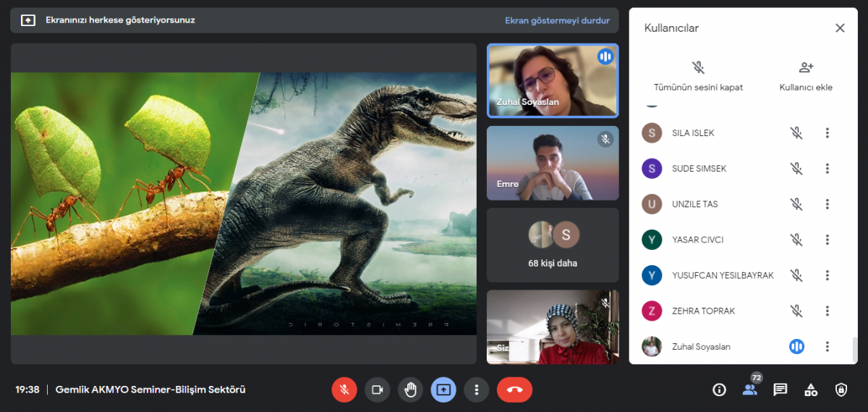Click the name ZEHRA TOPRAK in list
This screenshot has width=868, height=412.
click(x=703, y=311)
